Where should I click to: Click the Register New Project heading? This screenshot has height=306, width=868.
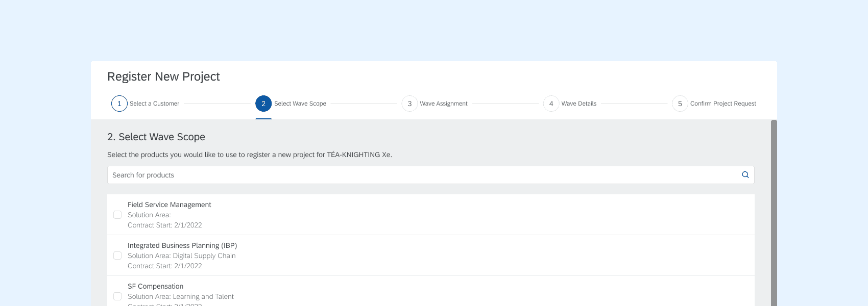pos(163,76)
